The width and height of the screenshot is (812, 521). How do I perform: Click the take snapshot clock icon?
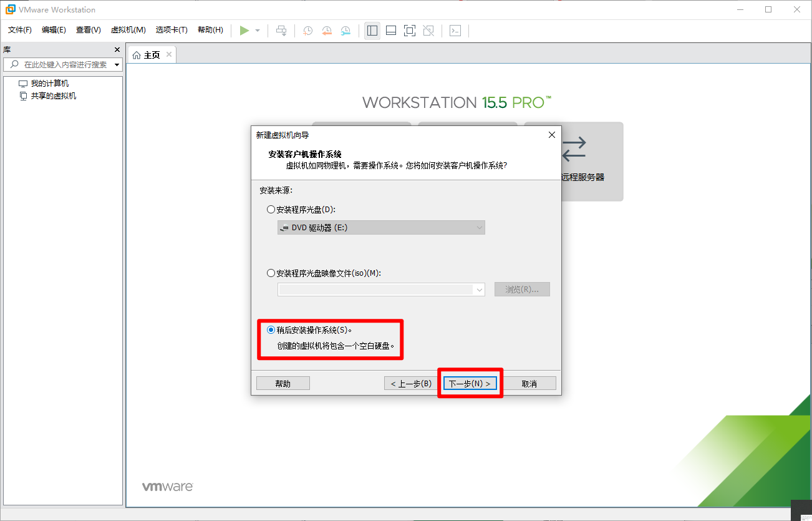tap(308, 30)
